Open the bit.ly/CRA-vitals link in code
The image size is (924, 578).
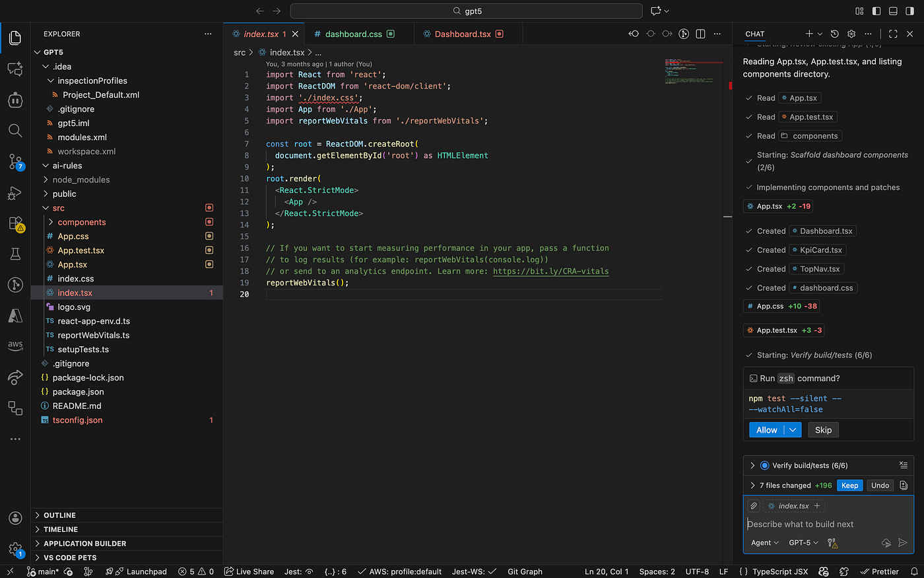point(550,271)
